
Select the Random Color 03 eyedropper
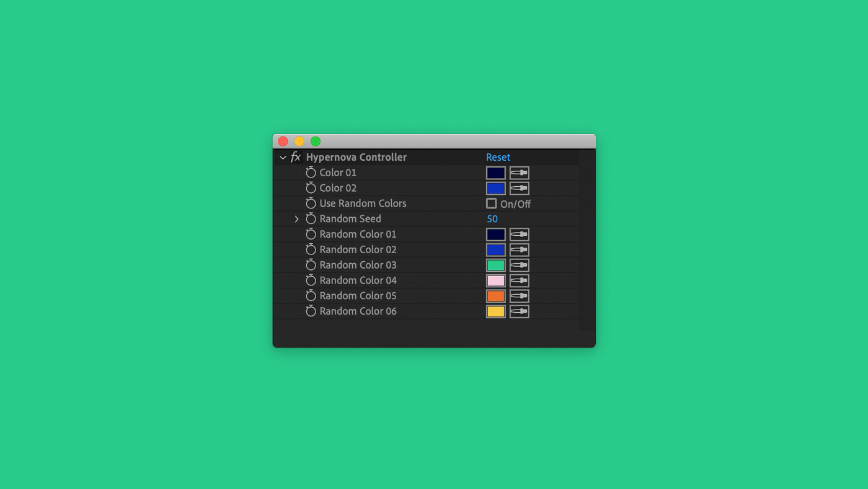(520, 265)
